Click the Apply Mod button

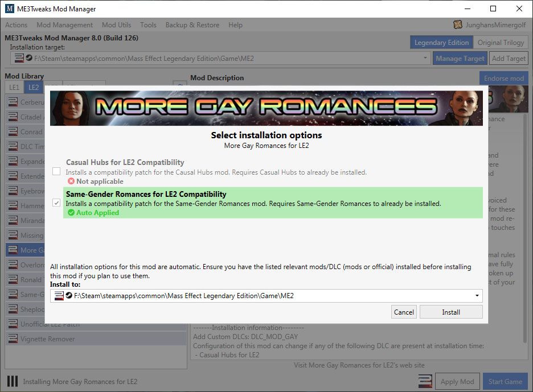pyautogui.click(x=457, y=381)
